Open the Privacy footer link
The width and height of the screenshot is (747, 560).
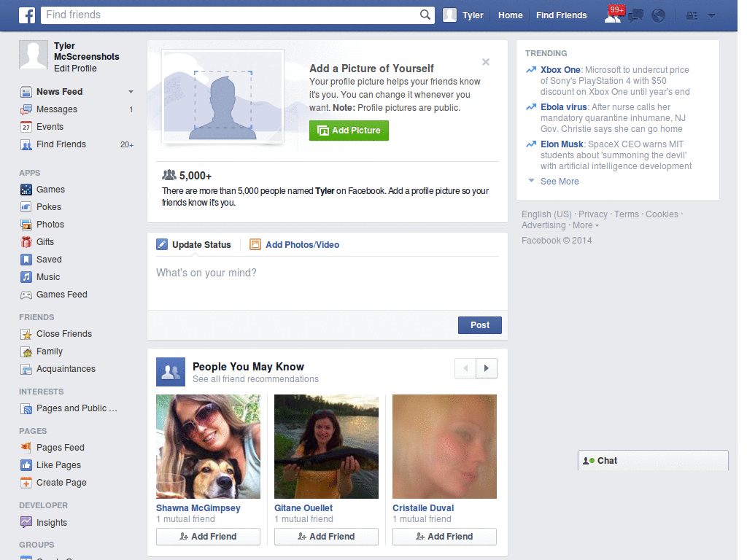(x=592, y=214)
